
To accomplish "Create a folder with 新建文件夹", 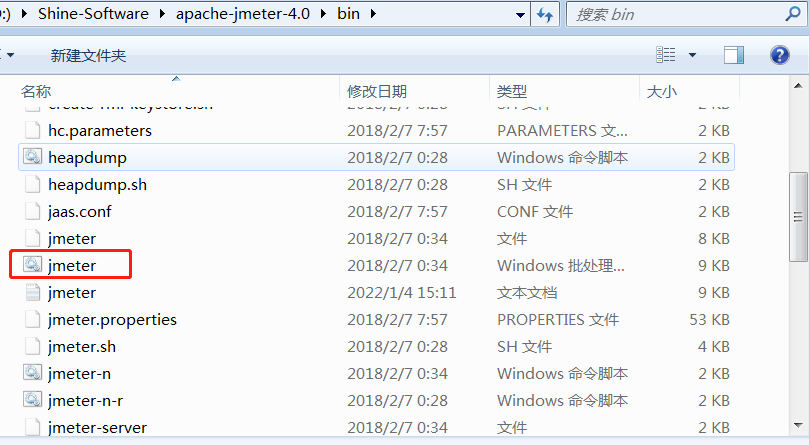I will 88,55.
